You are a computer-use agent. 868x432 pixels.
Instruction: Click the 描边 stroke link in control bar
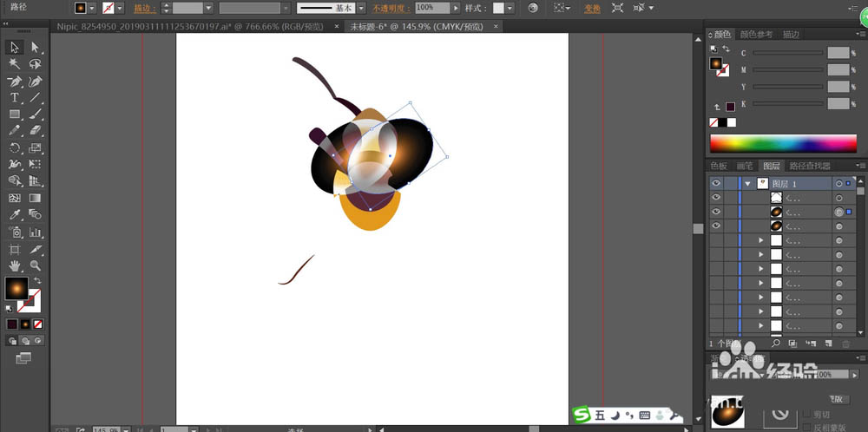pyautogui.click(x=143, y=8)
